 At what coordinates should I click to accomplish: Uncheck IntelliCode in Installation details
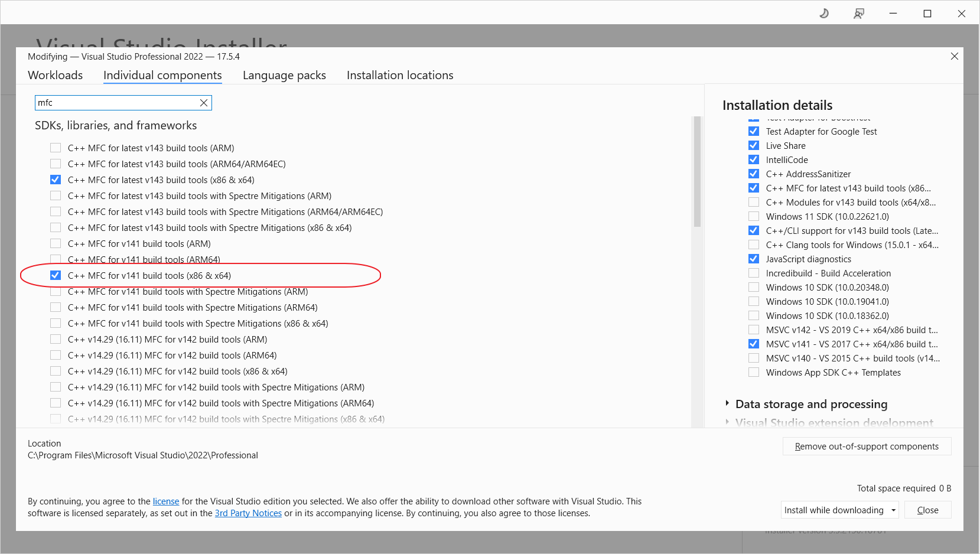coord(754,159)
